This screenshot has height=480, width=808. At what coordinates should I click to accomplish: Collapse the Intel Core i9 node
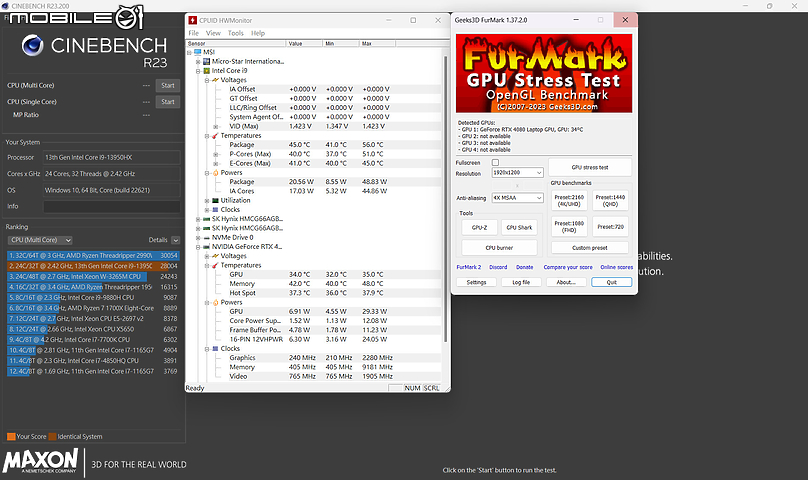pyautogui.click(x=198, y=71)
